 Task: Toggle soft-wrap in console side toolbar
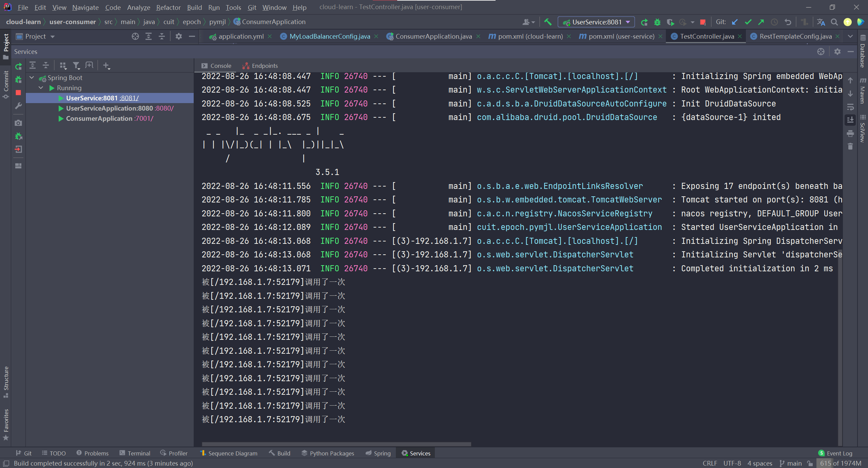850,107
